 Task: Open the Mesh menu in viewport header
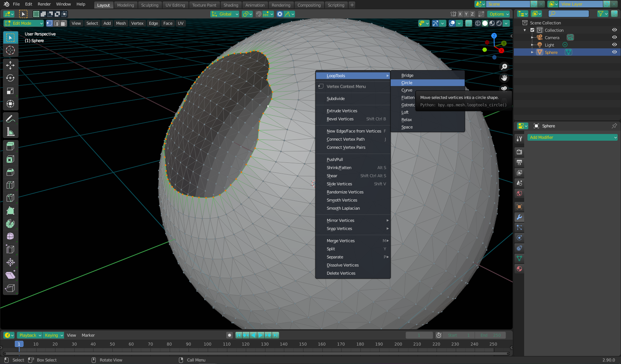tap(121, 23)
